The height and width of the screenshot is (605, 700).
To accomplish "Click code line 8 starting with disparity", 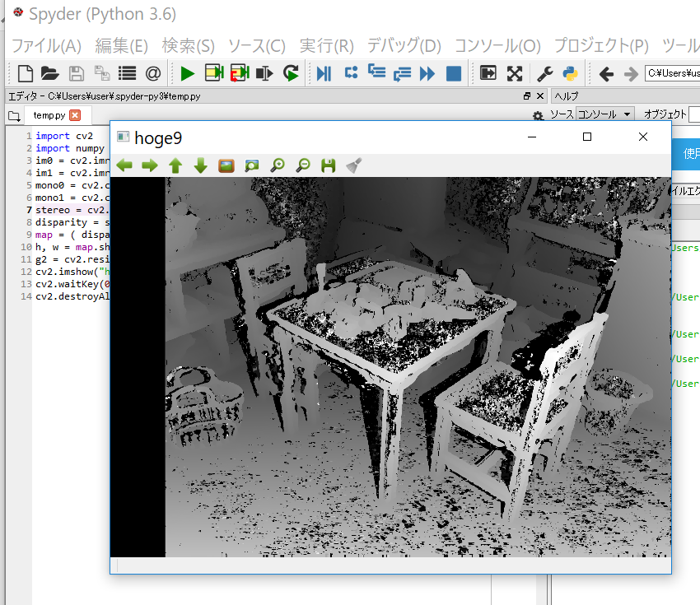I will [x=72, y=222].
